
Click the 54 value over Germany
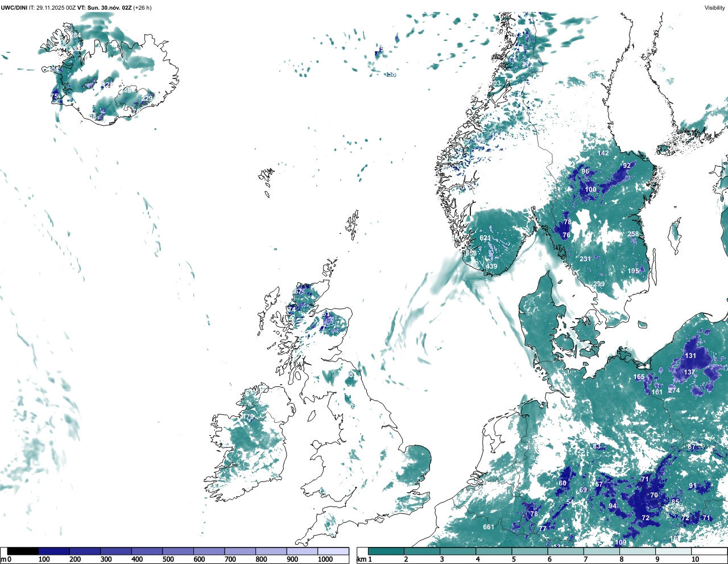coord(570,503)
